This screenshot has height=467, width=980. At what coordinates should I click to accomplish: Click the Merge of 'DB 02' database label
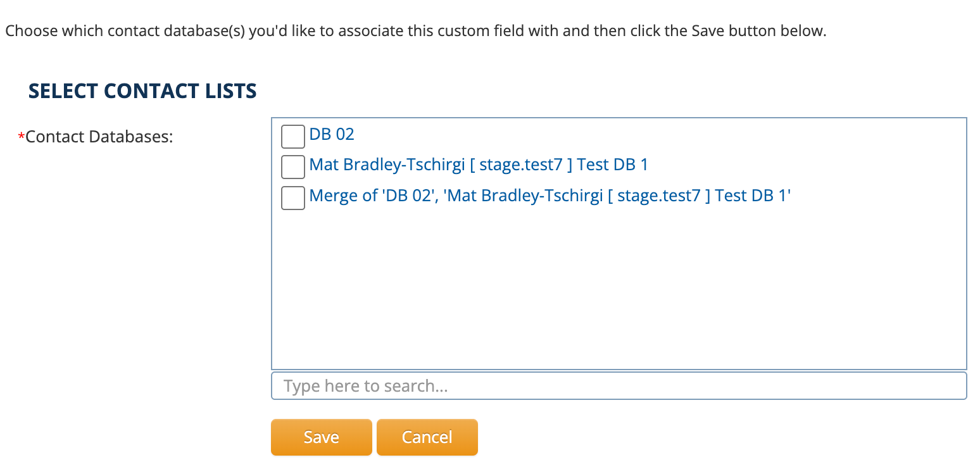point(550,196)
